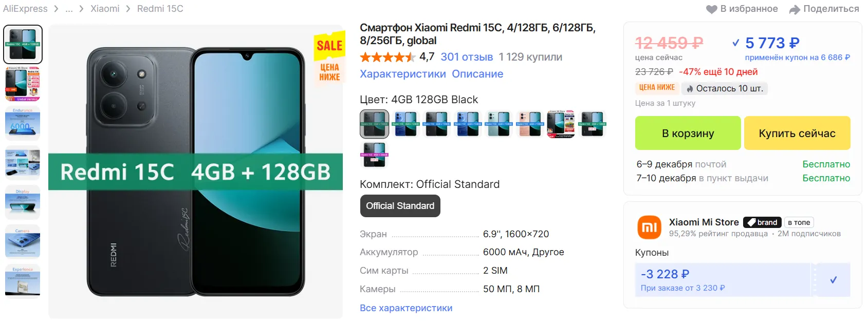Click the brand badge next to store name
This screenshot has height=324, width=868.
point(762,222)
